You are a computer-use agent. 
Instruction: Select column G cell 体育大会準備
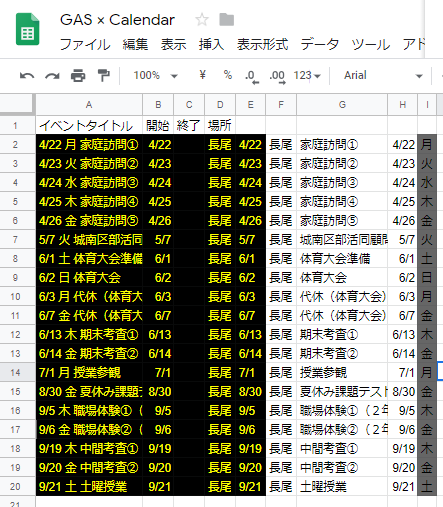click(x=342, y=259)
